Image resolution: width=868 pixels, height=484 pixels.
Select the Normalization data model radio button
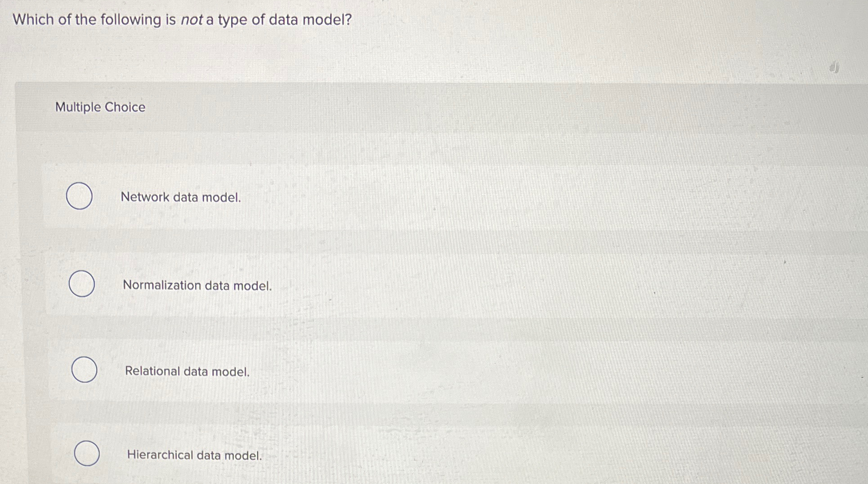(82, 283)
